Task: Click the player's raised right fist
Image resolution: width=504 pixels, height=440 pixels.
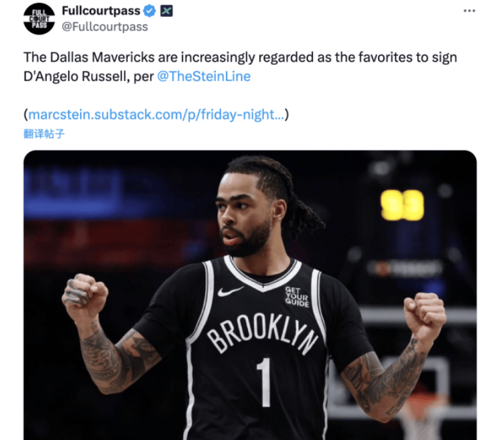Action: (86, 295)
